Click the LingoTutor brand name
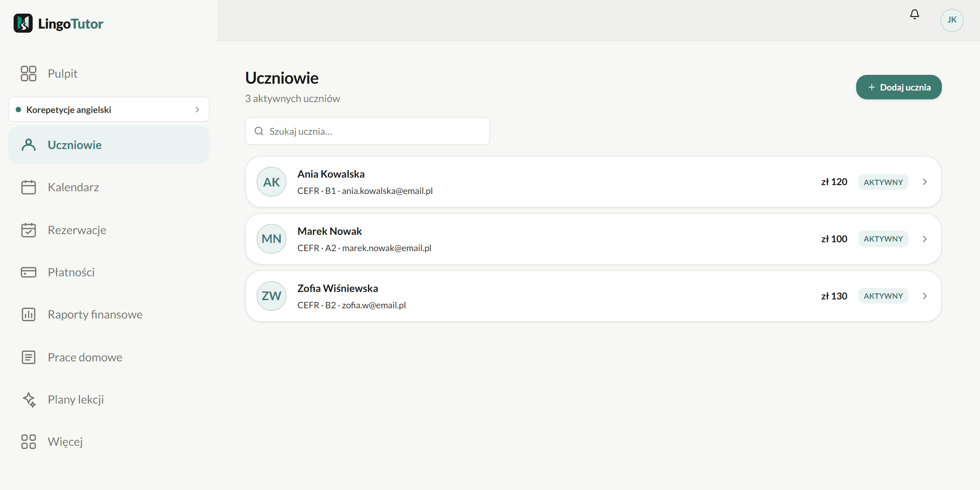 coord(71,23)
